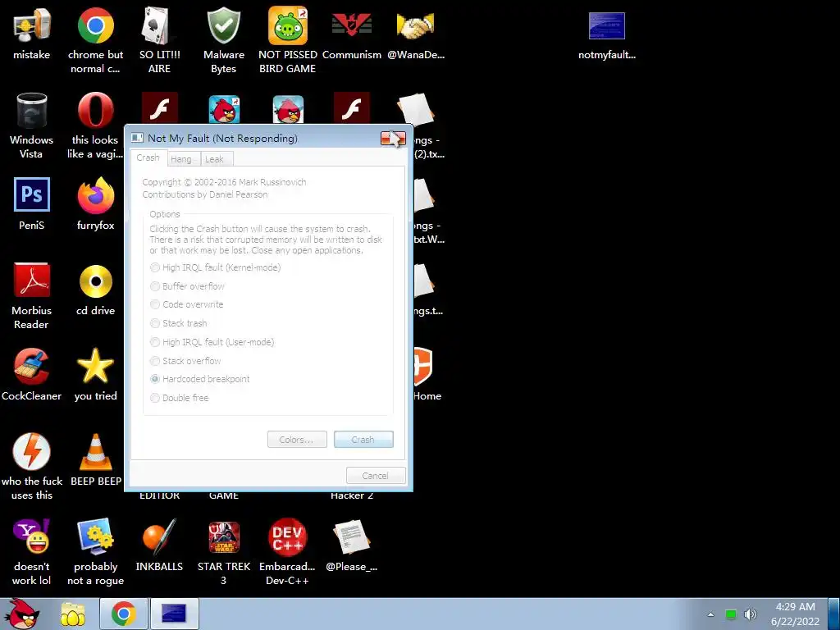Select High IRQL fault (User-mode) option
Screen dimensions: 840x630
coord(212,342)
